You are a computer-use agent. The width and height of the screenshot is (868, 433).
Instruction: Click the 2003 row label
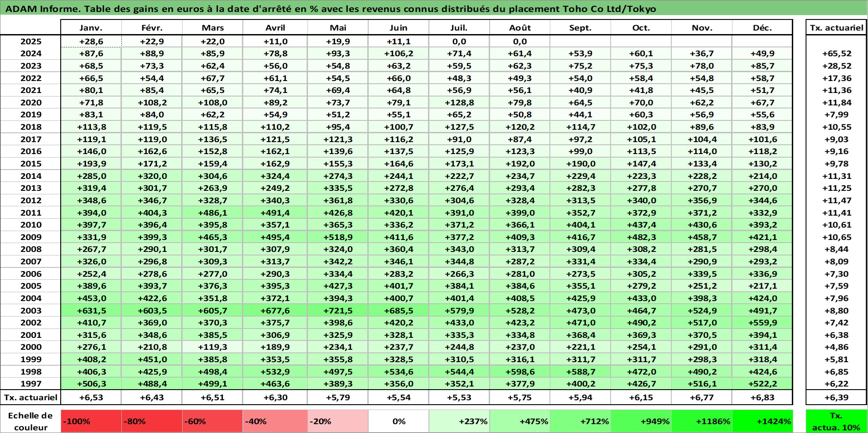click(31, 310)
